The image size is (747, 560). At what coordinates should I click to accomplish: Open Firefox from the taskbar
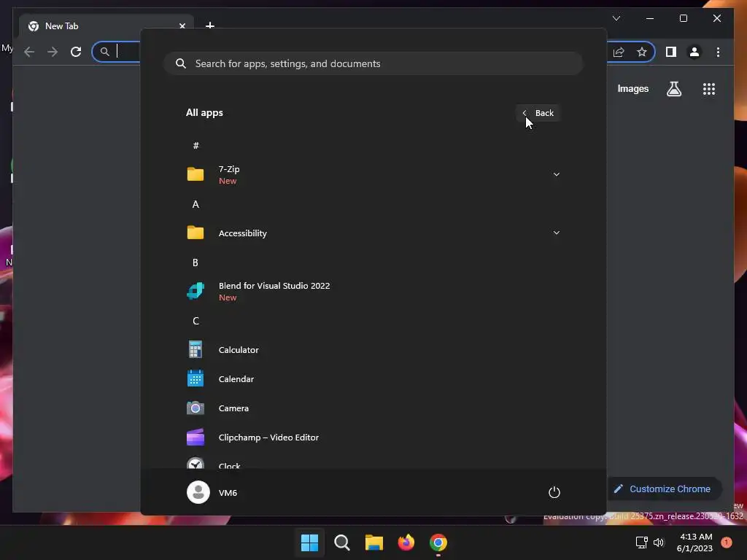coord(406,542)
